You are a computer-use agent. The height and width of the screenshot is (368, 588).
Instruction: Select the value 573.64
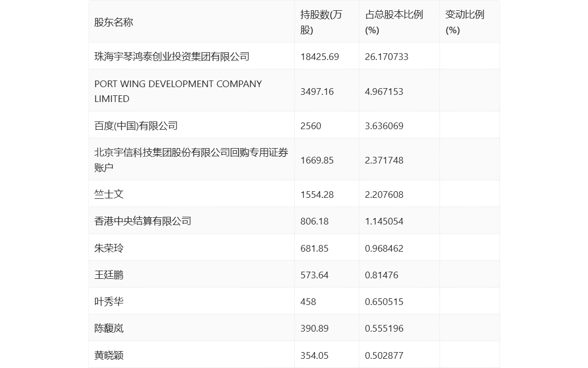point(314,275)
